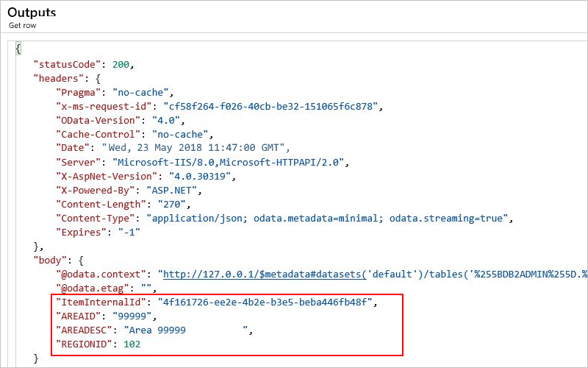Click the "OData-Version" key
The image size is (588, 368).
pos(98,120)
